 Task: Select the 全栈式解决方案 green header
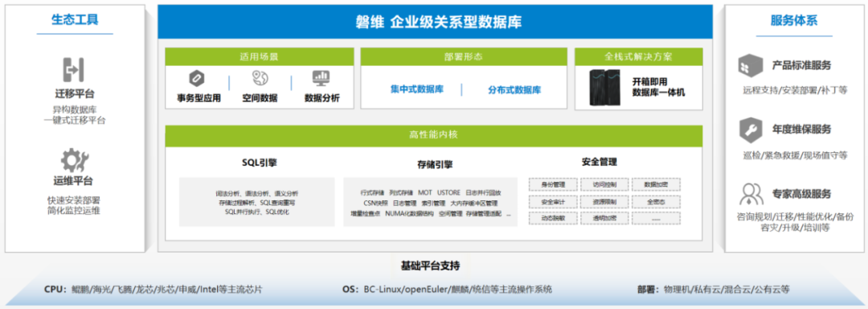click(x=638, y=56)
